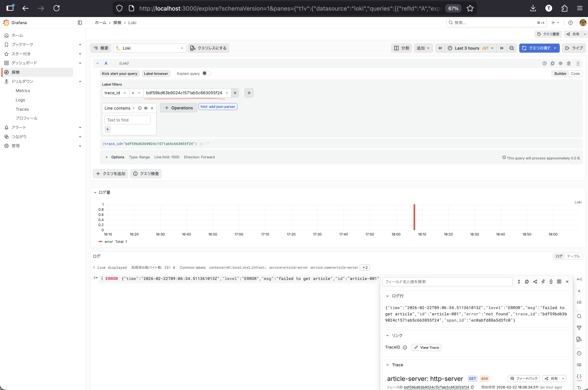
Task: Toggle query A visibility with the eye icon
Action: [x=560, y=63]
